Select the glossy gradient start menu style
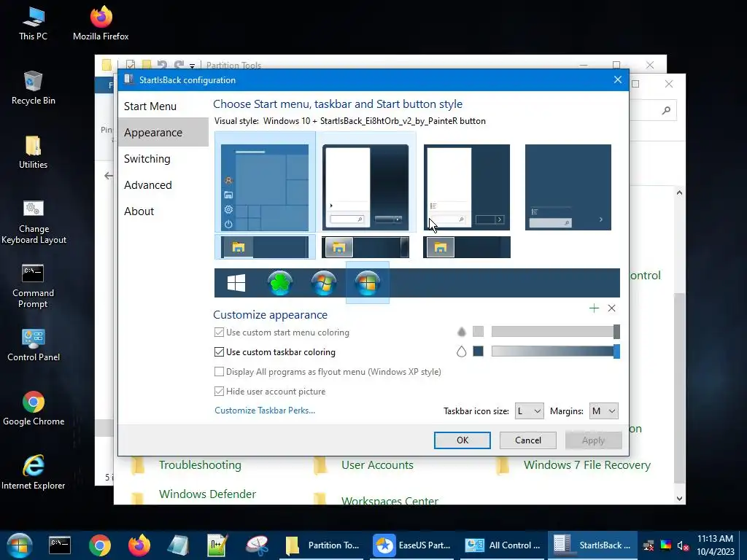Image resolution: width=747 pixels, height=560 pixels. point(365,187)
